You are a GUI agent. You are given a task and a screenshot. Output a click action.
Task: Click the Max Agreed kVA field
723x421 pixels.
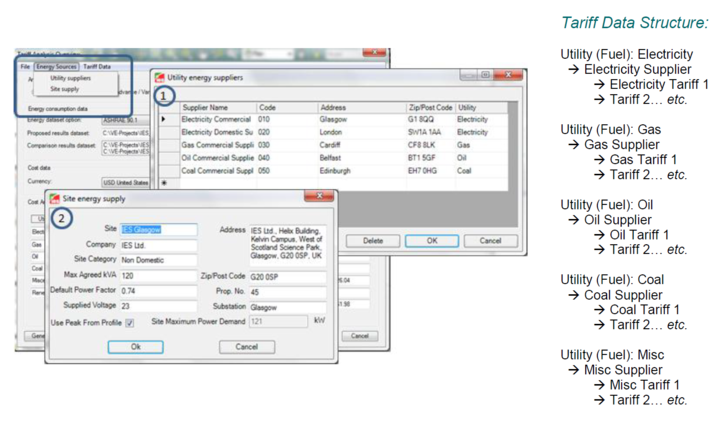coord(158,275)
